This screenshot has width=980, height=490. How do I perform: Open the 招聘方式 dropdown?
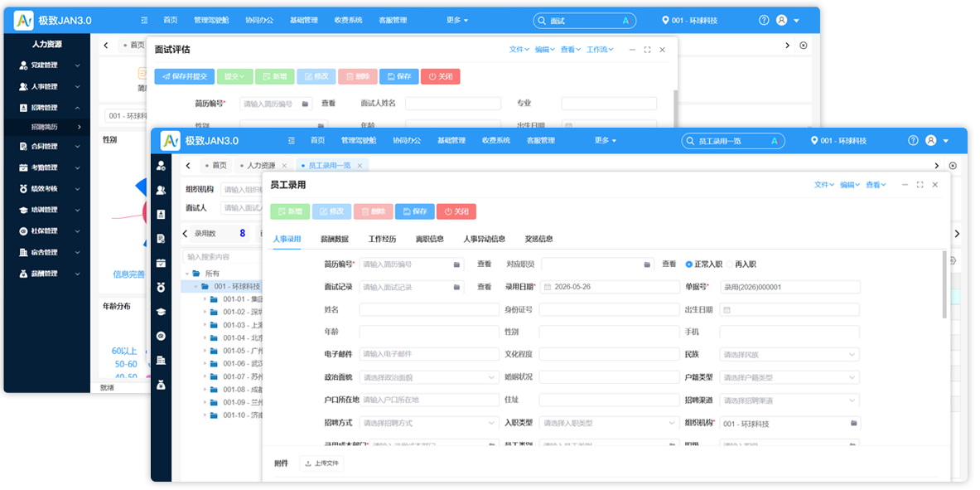428,423
